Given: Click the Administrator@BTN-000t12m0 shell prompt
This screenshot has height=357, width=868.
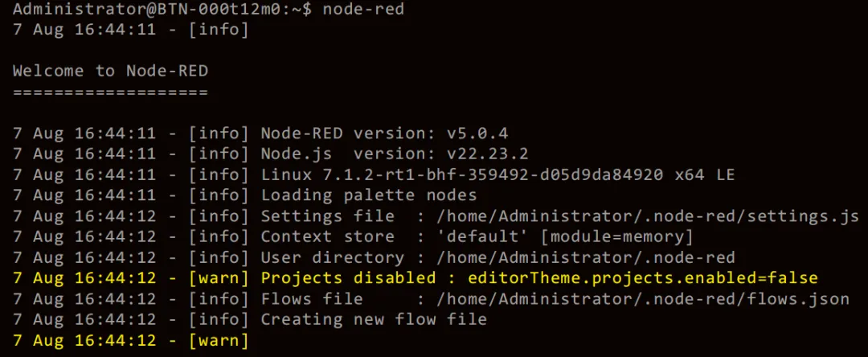Looking at the screenshot, I should tap(162, 10).
